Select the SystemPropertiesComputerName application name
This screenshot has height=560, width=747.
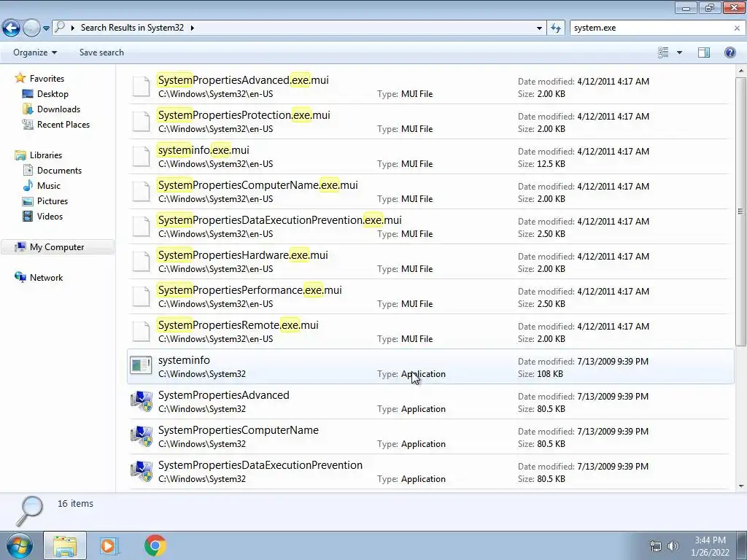(x=239, y=430)
